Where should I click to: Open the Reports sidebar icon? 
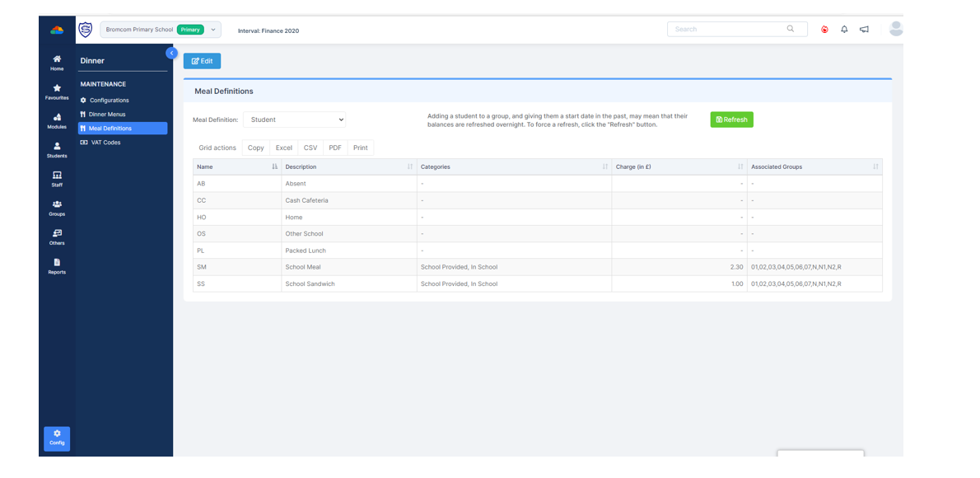pos(57,266)
